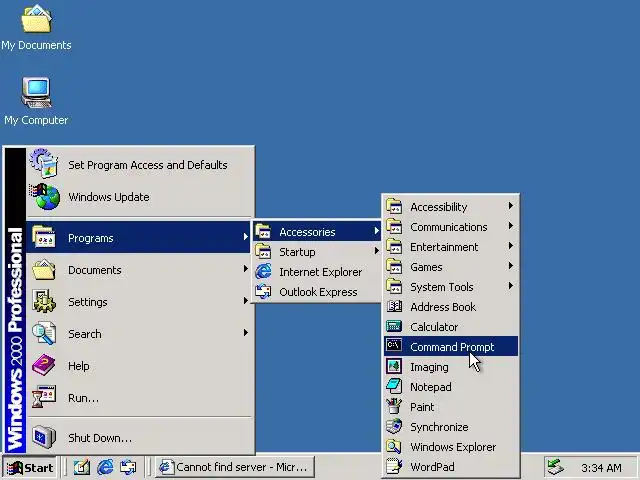
Task: Expand the Settings submenu arrow
Action: pos(245,301)
